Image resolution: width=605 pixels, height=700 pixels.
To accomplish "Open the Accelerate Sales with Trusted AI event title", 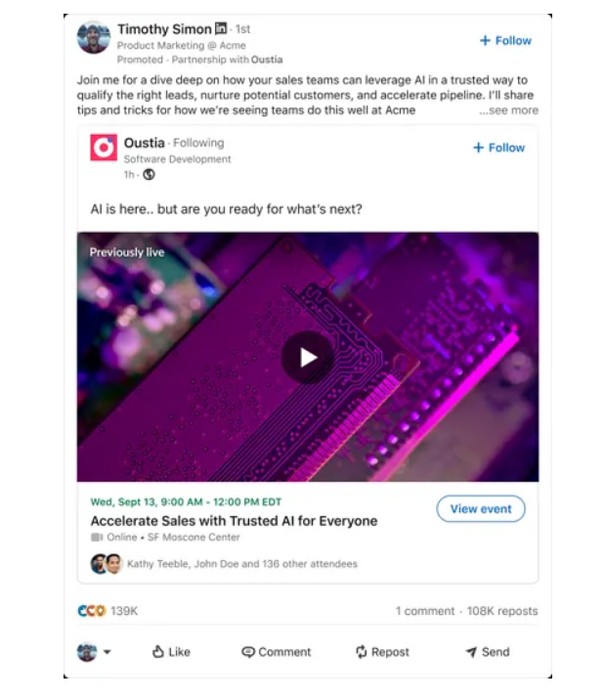I will tap(234, 521).
